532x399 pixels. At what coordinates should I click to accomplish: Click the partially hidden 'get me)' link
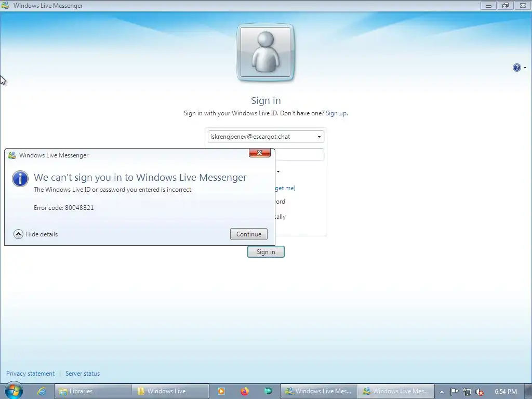[285, 188]
